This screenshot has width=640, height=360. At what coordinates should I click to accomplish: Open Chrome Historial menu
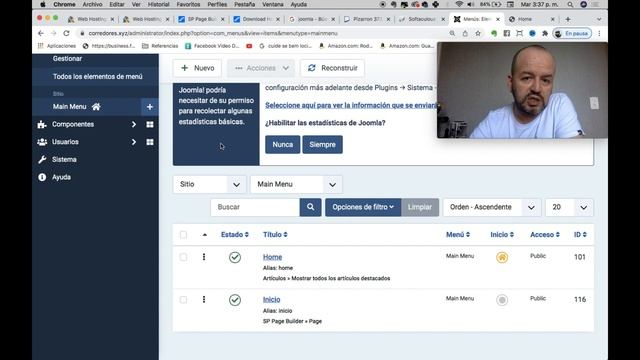click(x=158, y=4)
